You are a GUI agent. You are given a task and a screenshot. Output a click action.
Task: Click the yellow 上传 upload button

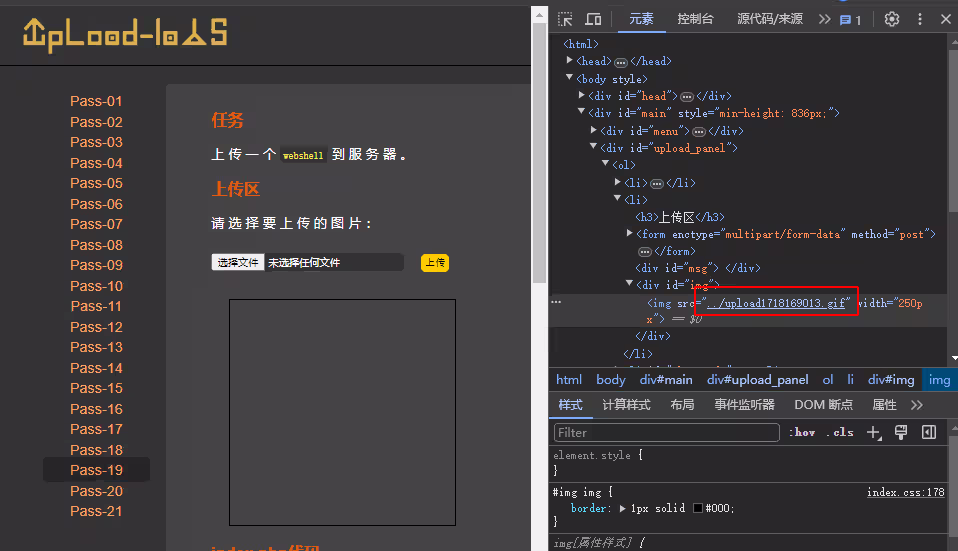[434, 263]
